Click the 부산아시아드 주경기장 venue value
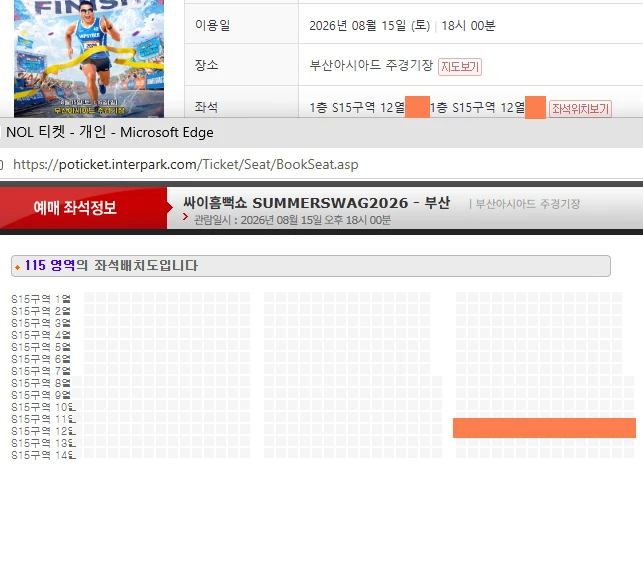Image resolution: width=643 pixels, height=565 pixels. tap(371, 65)
